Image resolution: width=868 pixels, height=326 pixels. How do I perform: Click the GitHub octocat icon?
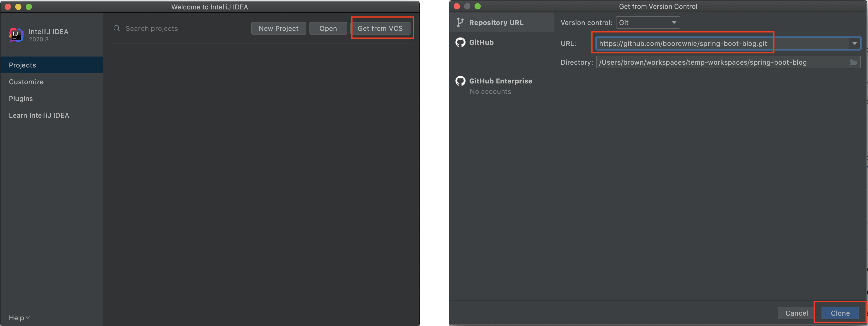[x=460, y=42]
